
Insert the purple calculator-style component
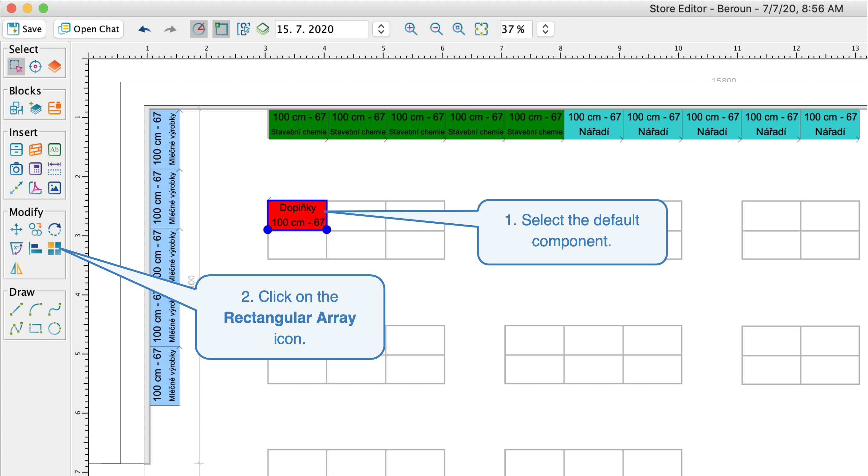tap(35, 169)
